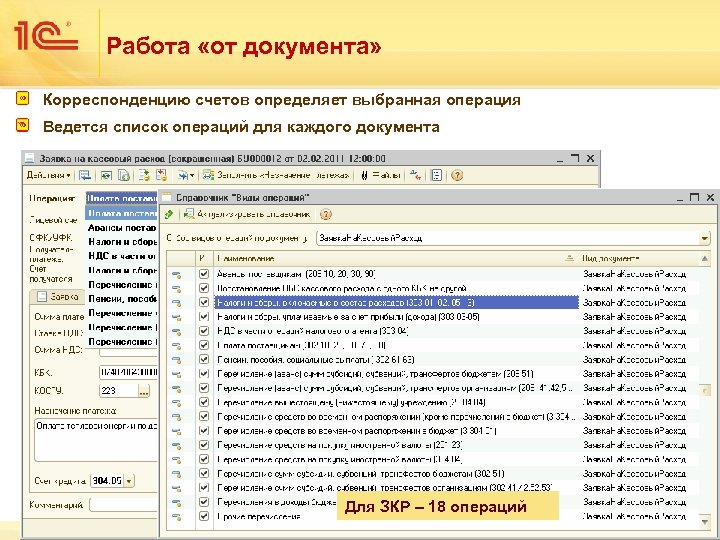The width and height of the screenshot is (720, 540).
Task: Click the red-marked document icon in toolbar
Action: (161, 175)
